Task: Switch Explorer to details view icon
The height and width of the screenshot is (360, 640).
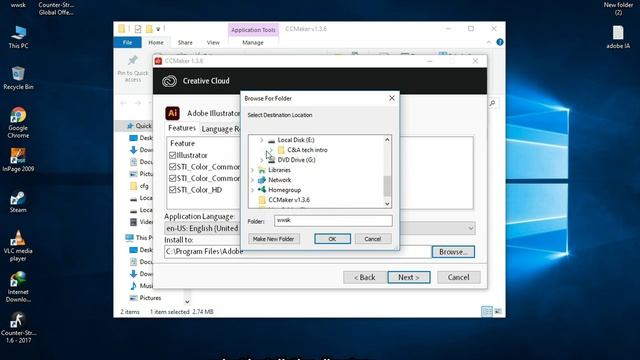Action: click(x=487, y=311)
